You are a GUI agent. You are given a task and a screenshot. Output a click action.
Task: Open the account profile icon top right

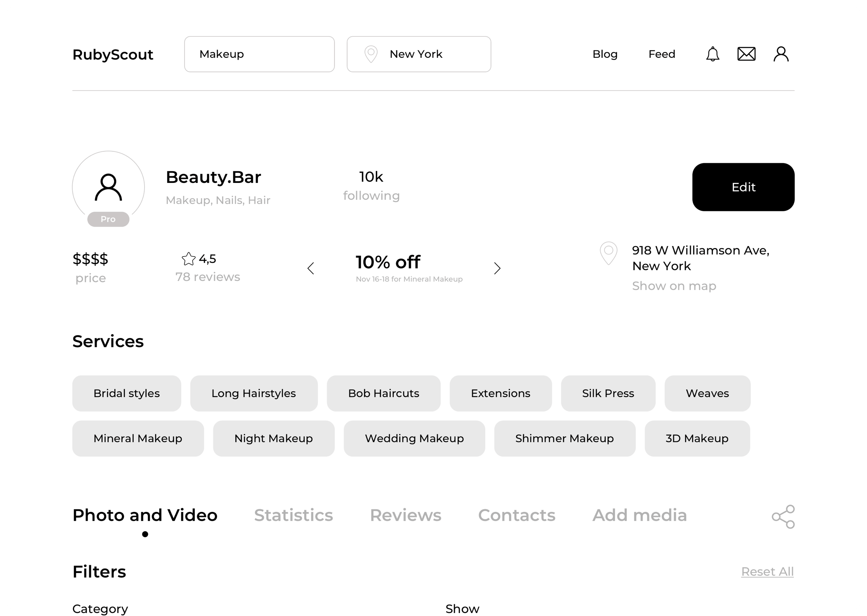click(x=781, y=54)
